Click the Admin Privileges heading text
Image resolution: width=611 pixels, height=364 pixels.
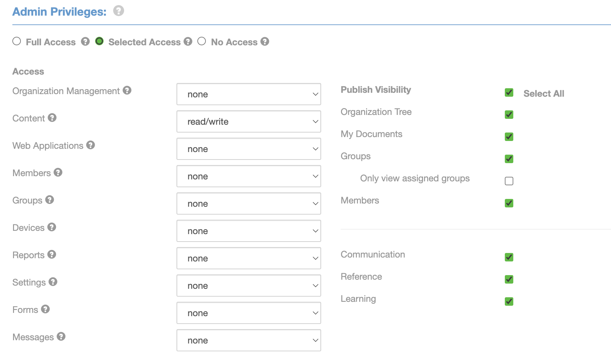(x=59, y=12)
